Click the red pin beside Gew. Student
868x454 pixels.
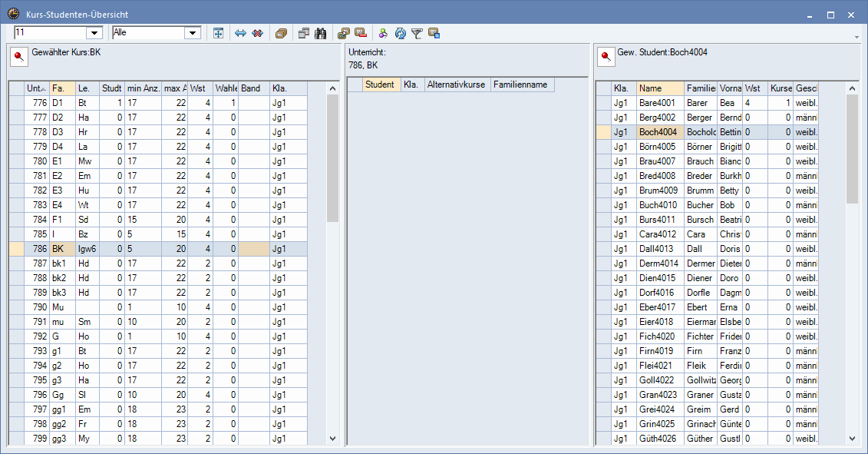click(606, 57)
